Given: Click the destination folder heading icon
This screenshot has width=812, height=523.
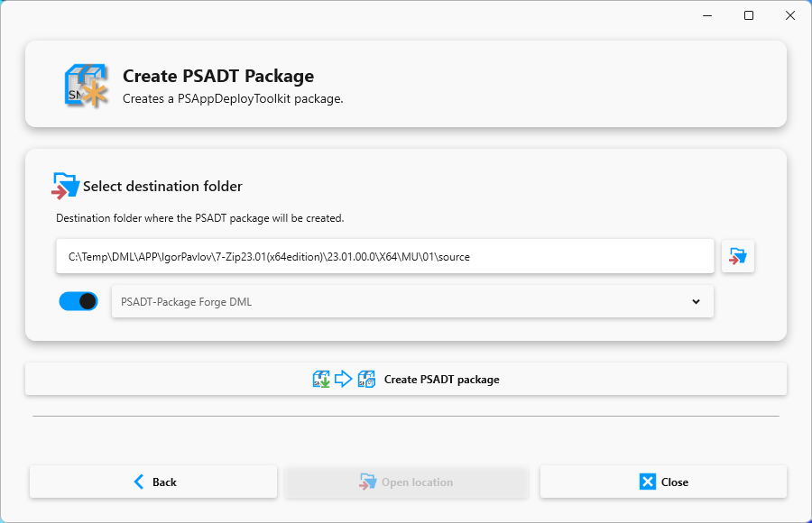Looking at the screenshot, I should (65, 186).
